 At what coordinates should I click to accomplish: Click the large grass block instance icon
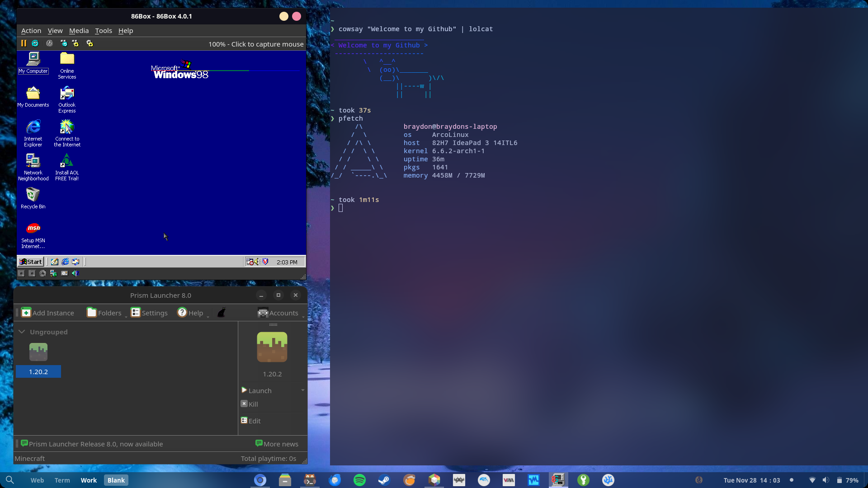(x=272, y=347)
